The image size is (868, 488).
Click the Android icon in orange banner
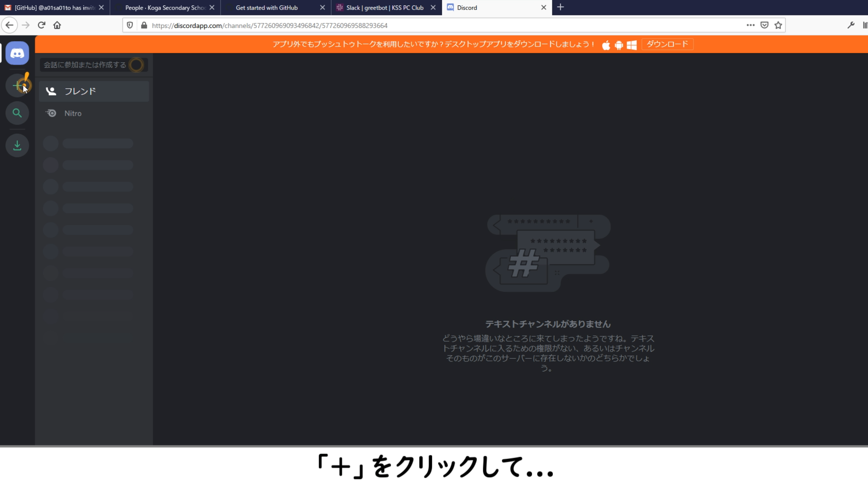(x=619, y=45)
